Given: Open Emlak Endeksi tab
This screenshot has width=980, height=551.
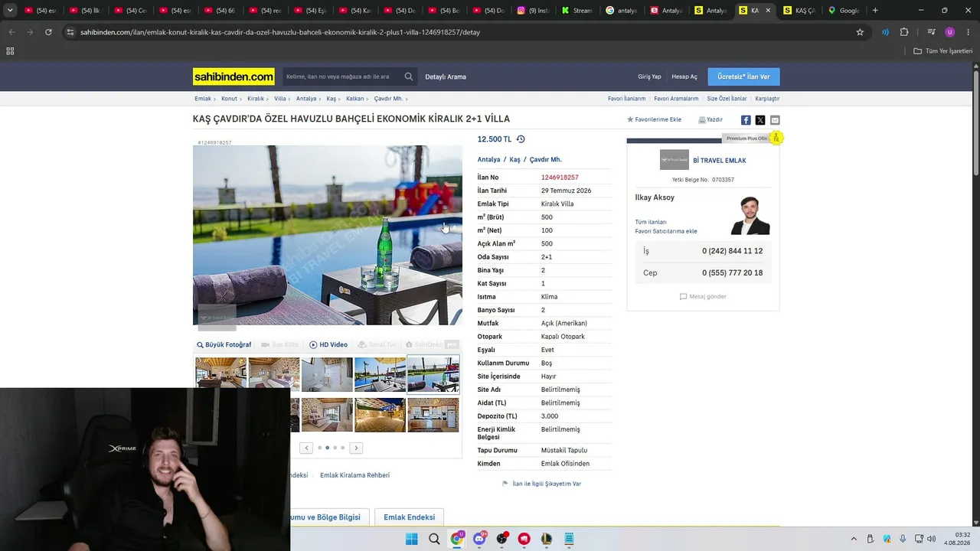Looking at the screenshot, I should [409, 517].
